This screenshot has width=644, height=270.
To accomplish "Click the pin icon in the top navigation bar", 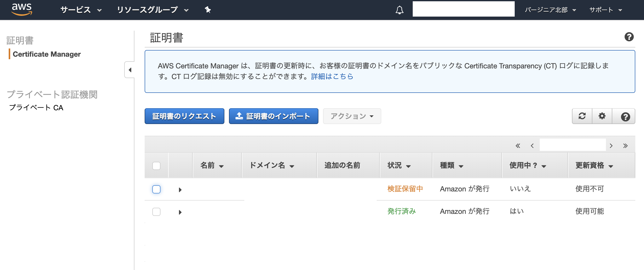I will point(208,10).
